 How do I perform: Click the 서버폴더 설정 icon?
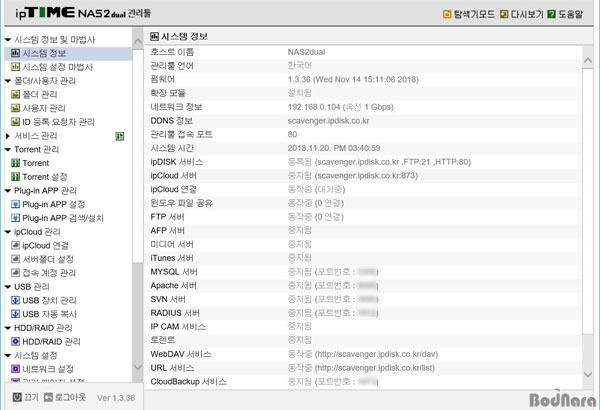tap(15, 259)
